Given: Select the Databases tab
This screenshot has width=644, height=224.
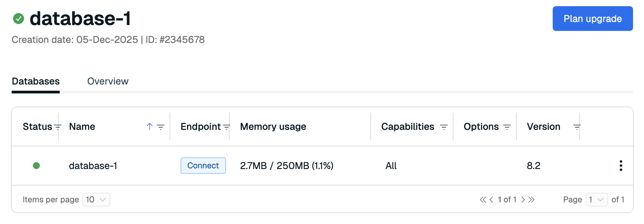Looking at the screenshot, I should [36, 81].
